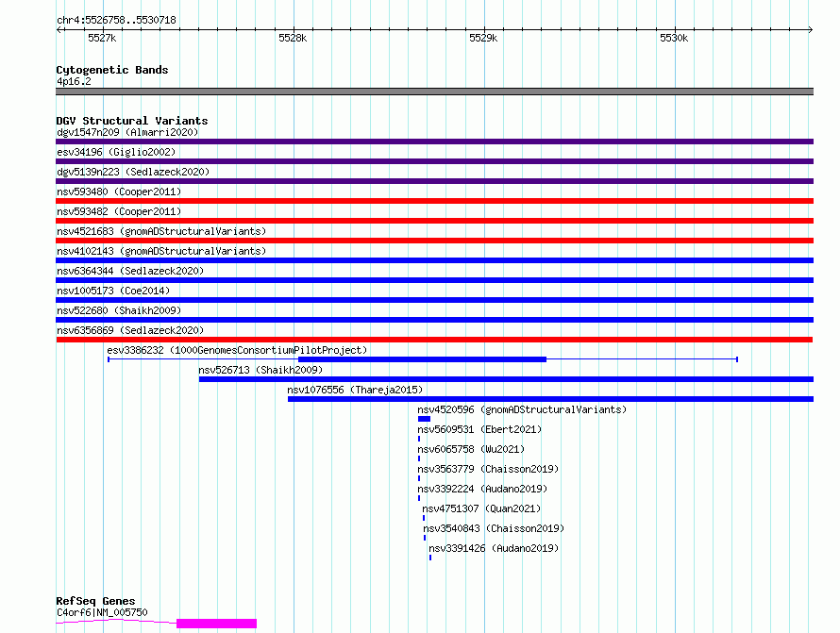Click nsv4520596 (gnomADStructuralVariants) label
Screen dimensions: 840x633
point(522,409)
